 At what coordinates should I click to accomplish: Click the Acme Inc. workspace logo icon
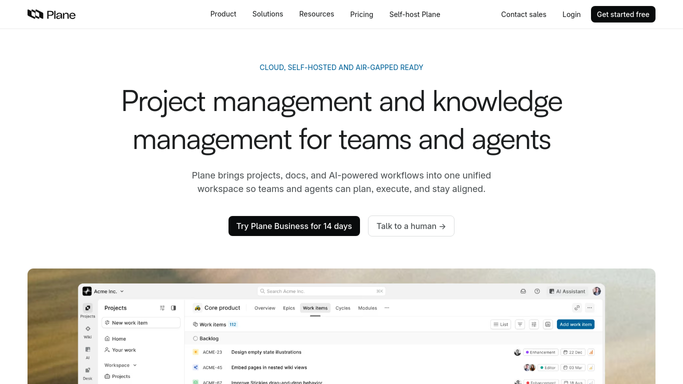click(87, 291)
